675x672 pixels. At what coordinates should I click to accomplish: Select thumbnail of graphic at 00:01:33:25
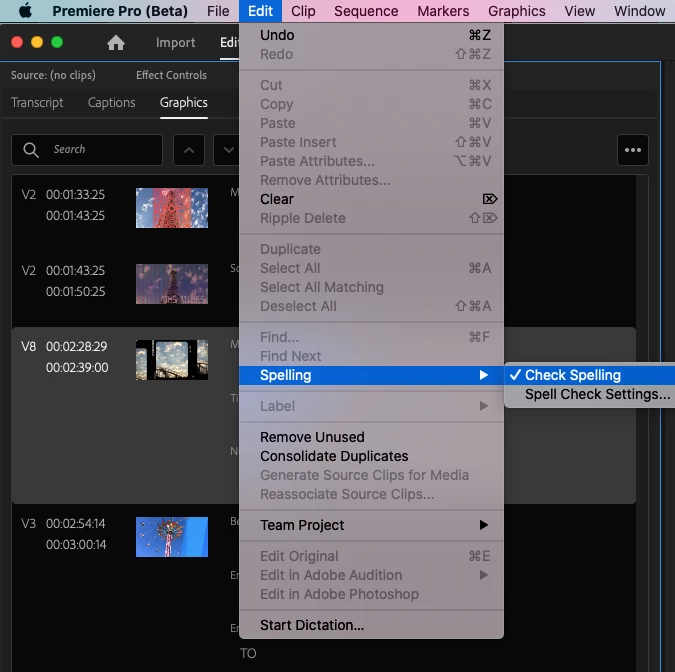pyautogui.click(x=172, y=208)
